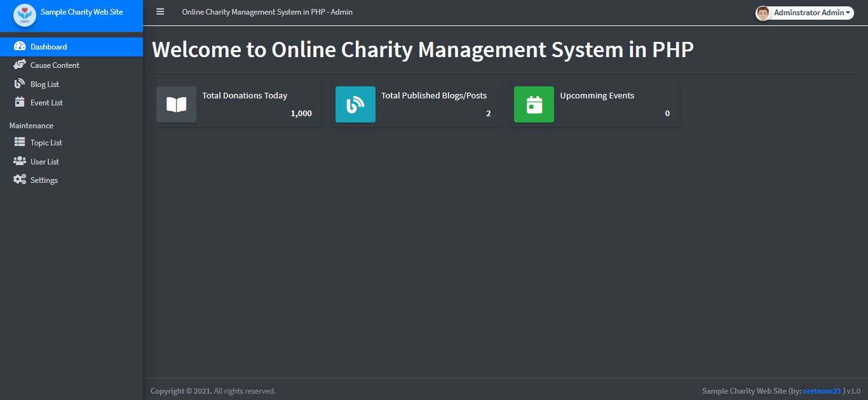This screenshot has height=400, width=868.
Task: Click the green calendar icon on Upcoming Events
Action: (x=534, y=104)
